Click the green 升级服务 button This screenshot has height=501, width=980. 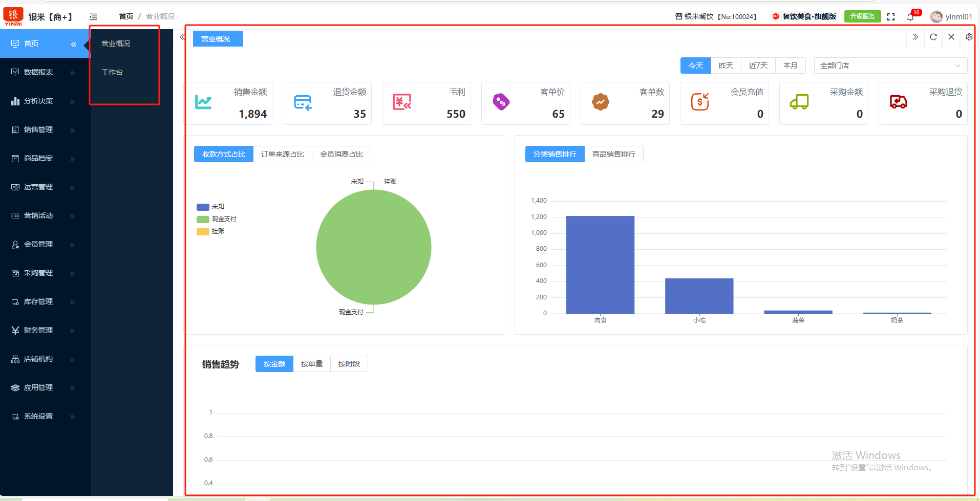[862, 16]
